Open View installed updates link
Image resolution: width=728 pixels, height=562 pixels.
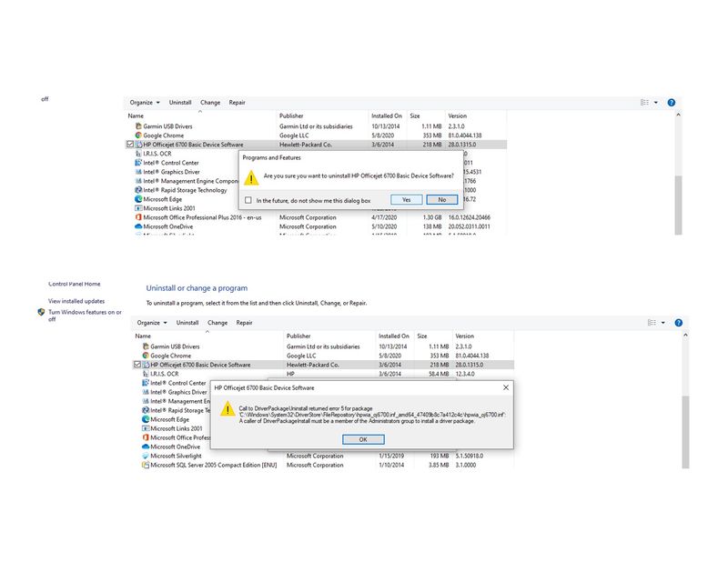coord(76,301)
